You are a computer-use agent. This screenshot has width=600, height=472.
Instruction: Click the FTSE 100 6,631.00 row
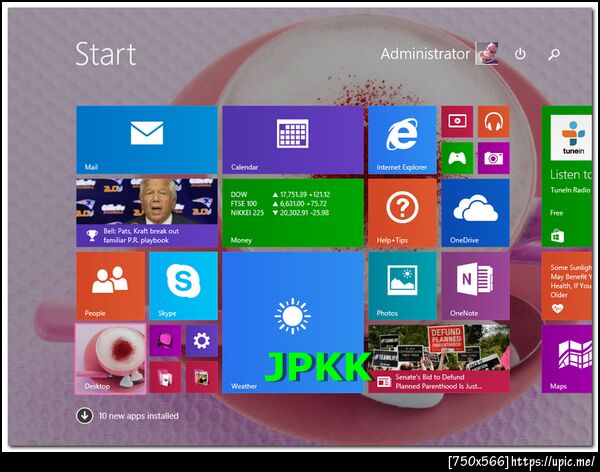click(279, 204)
